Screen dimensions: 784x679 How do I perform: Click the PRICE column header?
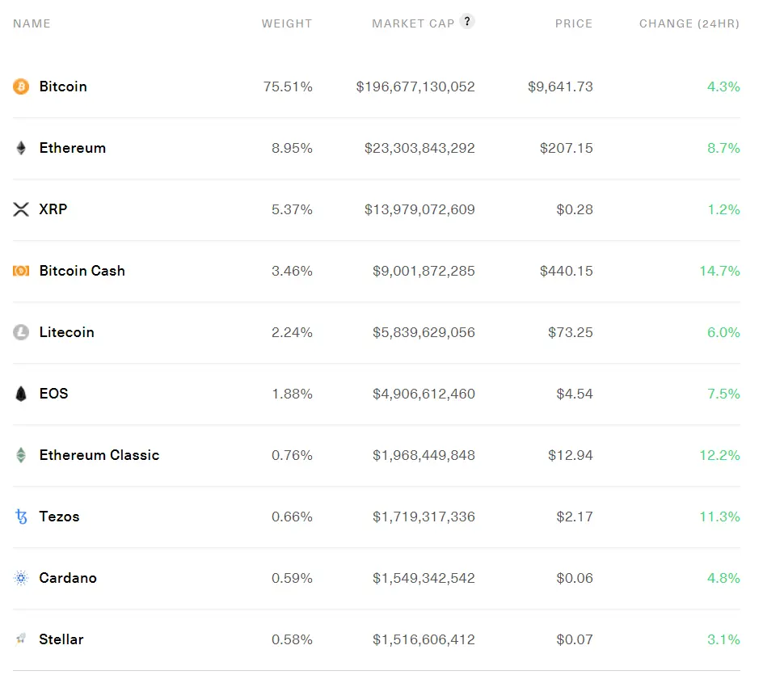tap(574, 23)
